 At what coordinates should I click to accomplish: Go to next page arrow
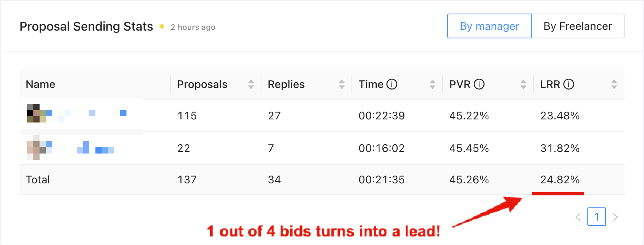(x=615, y=217)
